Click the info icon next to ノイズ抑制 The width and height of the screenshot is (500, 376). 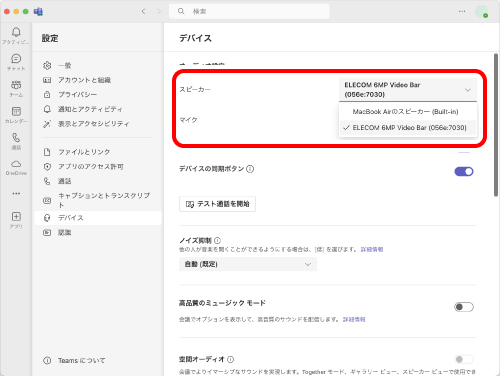217,240
